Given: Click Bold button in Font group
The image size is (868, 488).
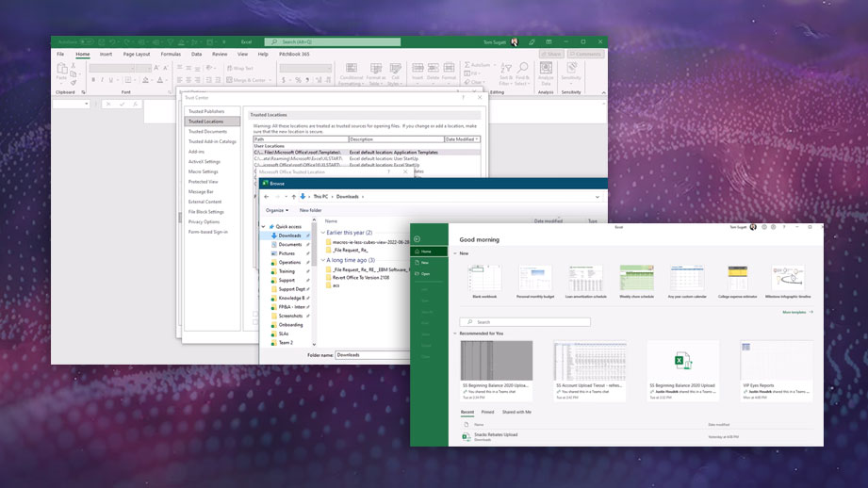Looking at the screenshot, I should tap(93, 80).
